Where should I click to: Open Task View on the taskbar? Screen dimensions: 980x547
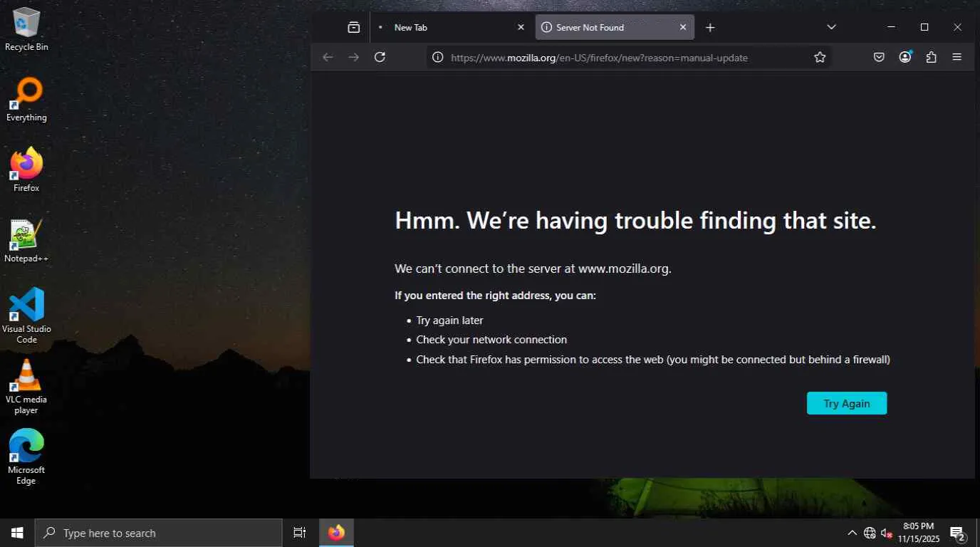[x=300, y=533]
